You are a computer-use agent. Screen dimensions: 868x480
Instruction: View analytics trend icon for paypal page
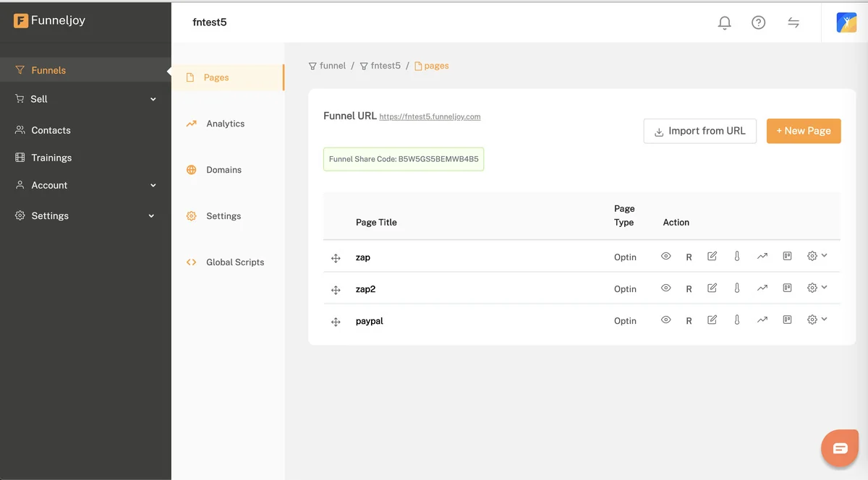(762, 320)
